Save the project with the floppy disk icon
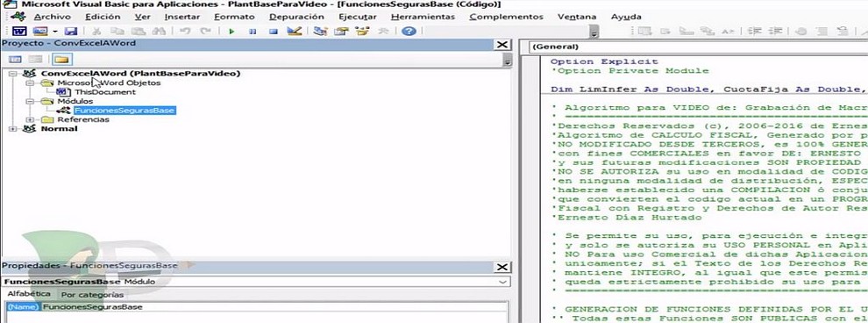This screenshot has height=323, width=868. (71, 32)
